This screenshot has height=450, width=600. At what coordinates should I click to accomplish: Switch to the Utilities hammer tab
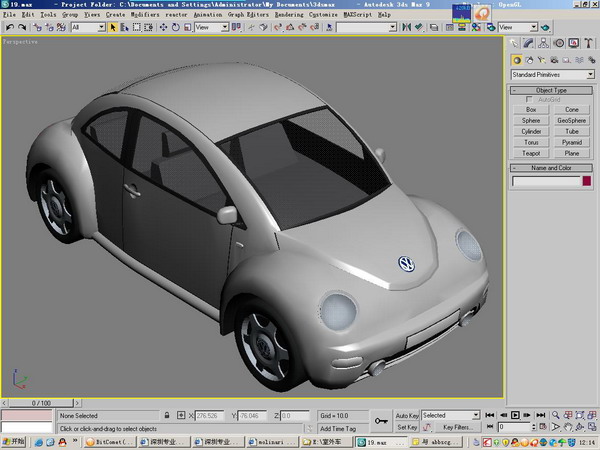tap(589, 43)
